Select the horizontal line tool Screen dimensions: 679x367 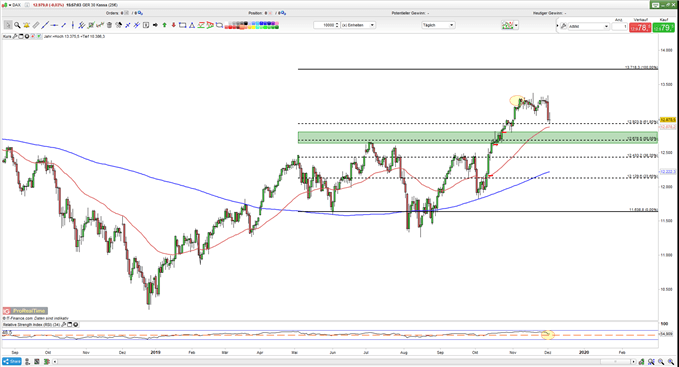click(54, 25)
